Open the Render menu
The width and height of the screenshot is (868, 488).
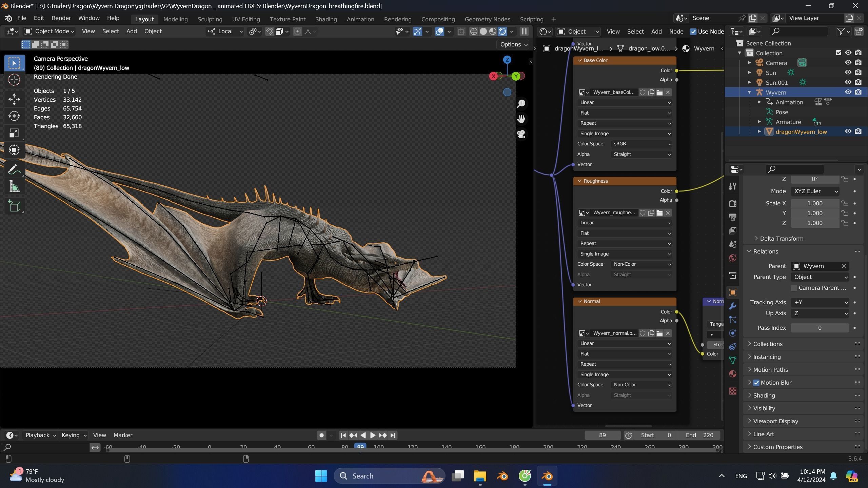pyautogui.click(x=61, y=18)
